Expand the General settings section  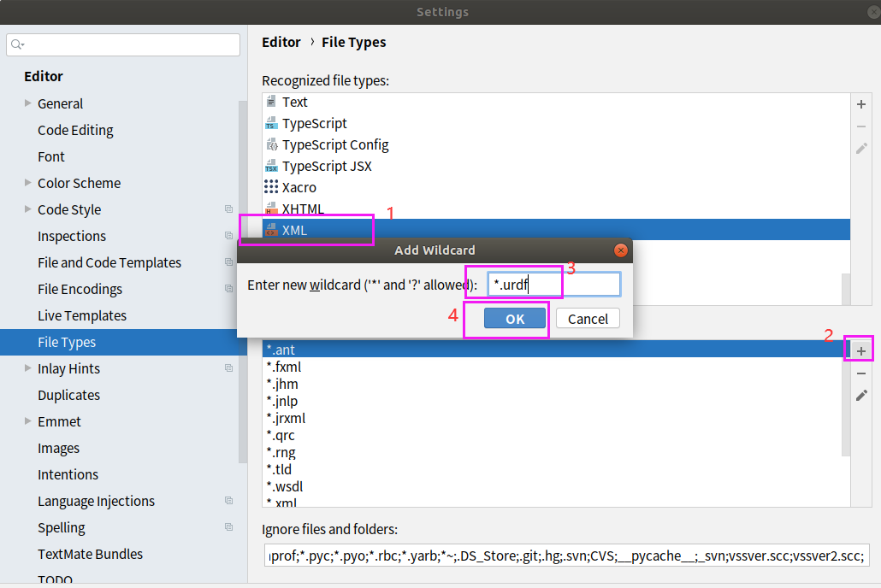pyautogui.click(x=27, y=103)
